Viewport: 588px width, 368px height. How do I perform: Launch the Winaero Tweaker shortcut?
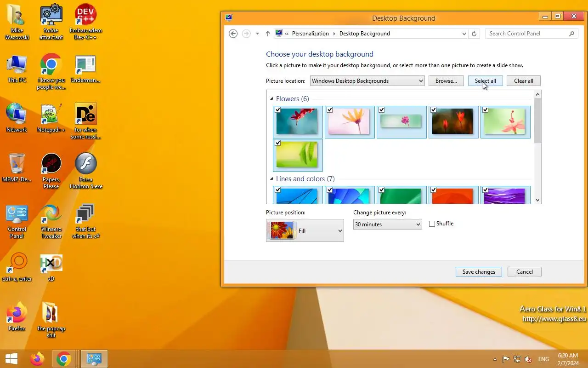[x=51, y=221]
